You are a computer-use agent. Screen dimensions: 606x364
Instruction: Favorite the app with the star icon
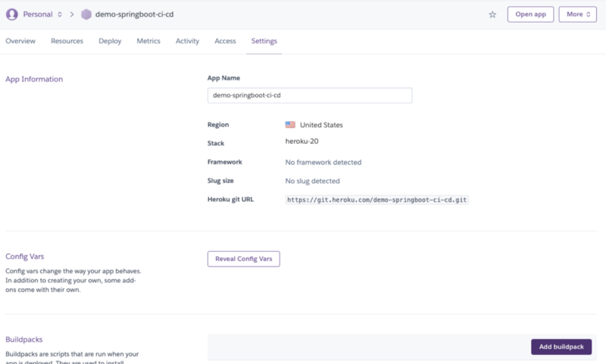coord(492,14)
